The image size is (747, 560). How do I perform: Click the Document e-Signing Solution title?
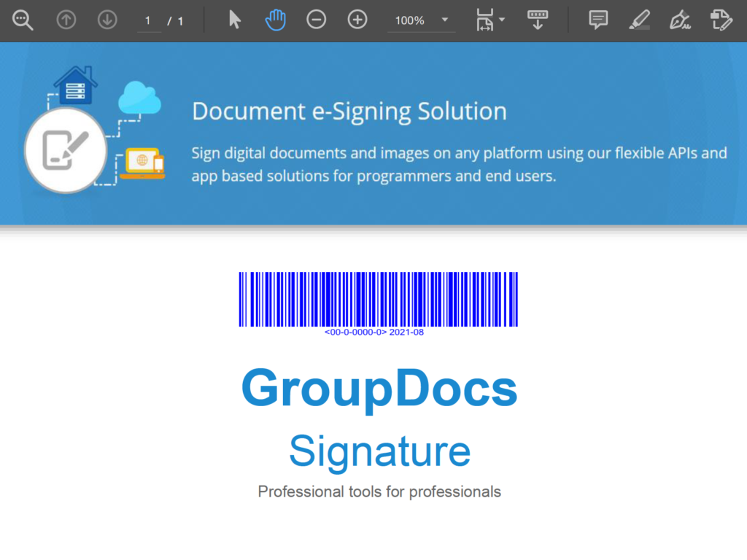coord(349,112)
